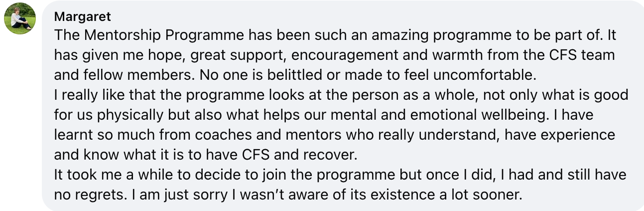Click the sentence starting "It took me"
The height and width of the screenshot is (211, 644).
340,184
